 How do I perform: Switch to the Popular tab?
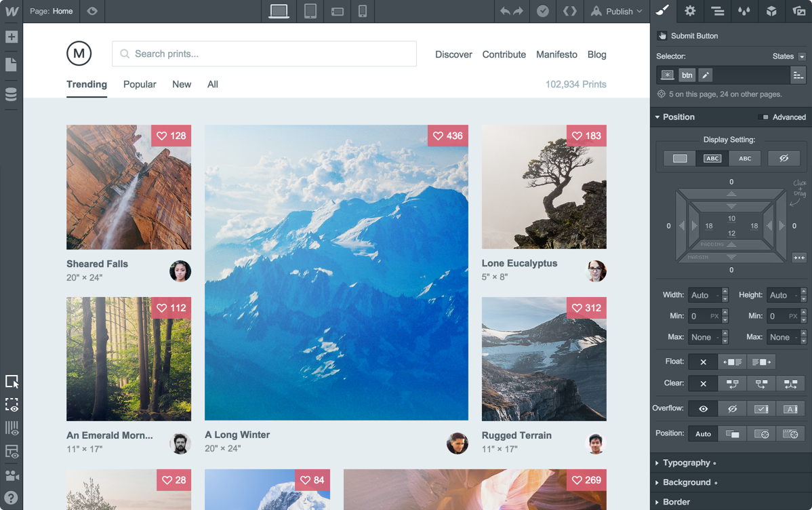pyautogui.click(x=140, y=84)
